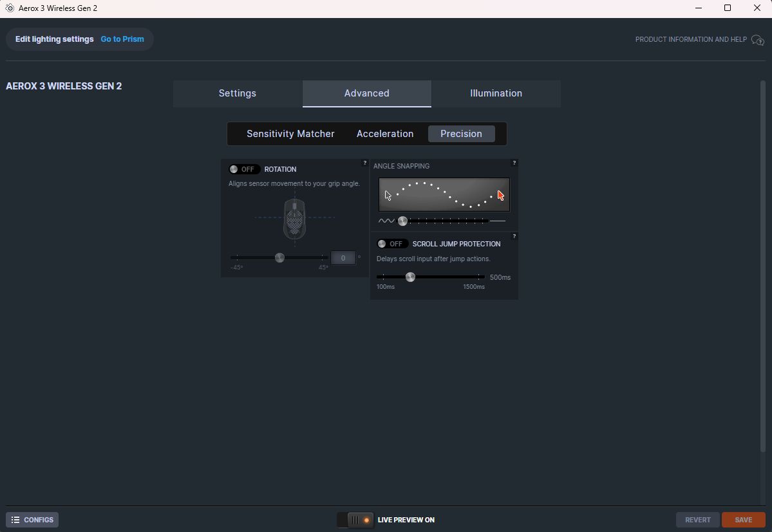The height and width of the screenshot is (532, 772).
Task: Click the 500ms delay value
Action: click(500, 277)
